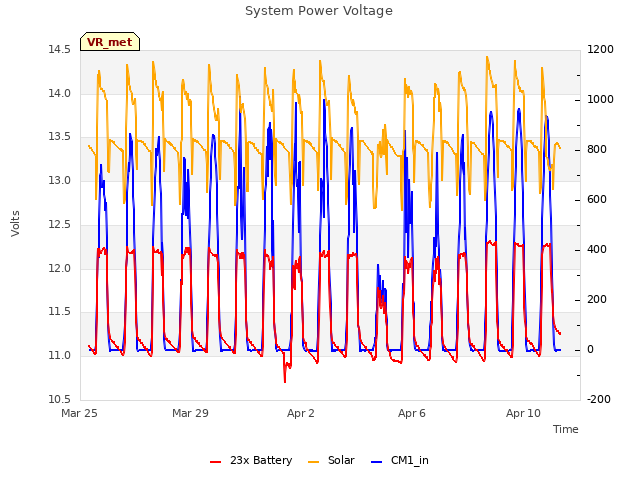Click the 12.5 left axis value
640x480 pixels.
click(60, 224)
